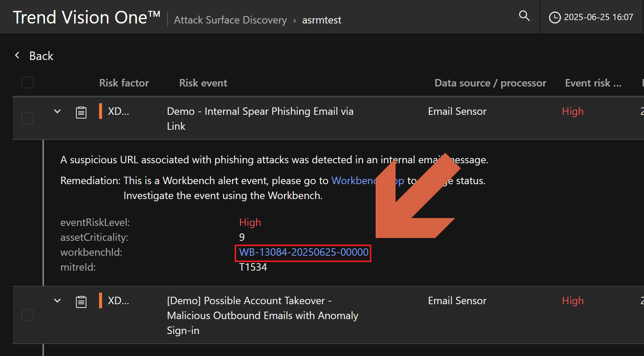
Task: Go Back to the previous page
Action: (x=41, y=56)
